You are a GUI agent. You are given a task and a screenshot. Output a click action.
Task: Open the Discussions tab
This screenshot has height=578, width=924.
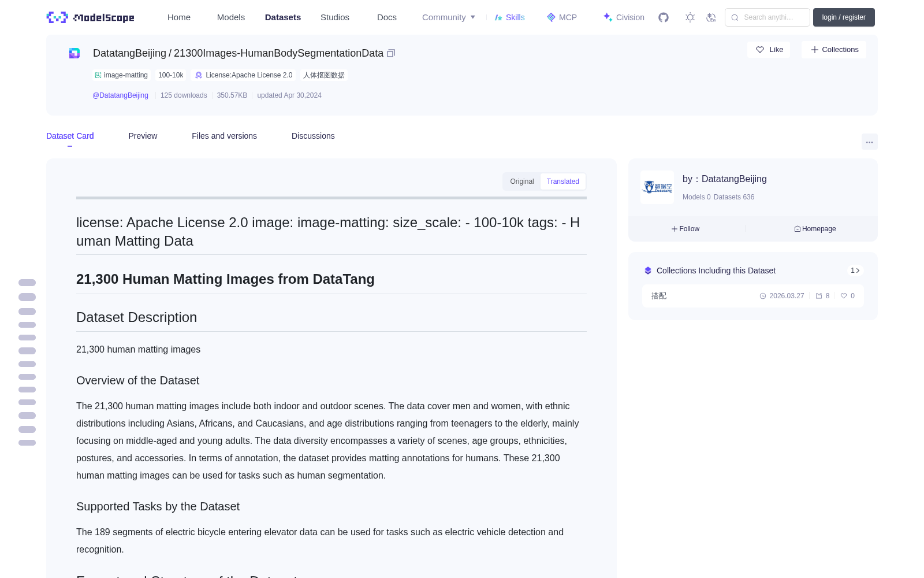click(313, 136)
